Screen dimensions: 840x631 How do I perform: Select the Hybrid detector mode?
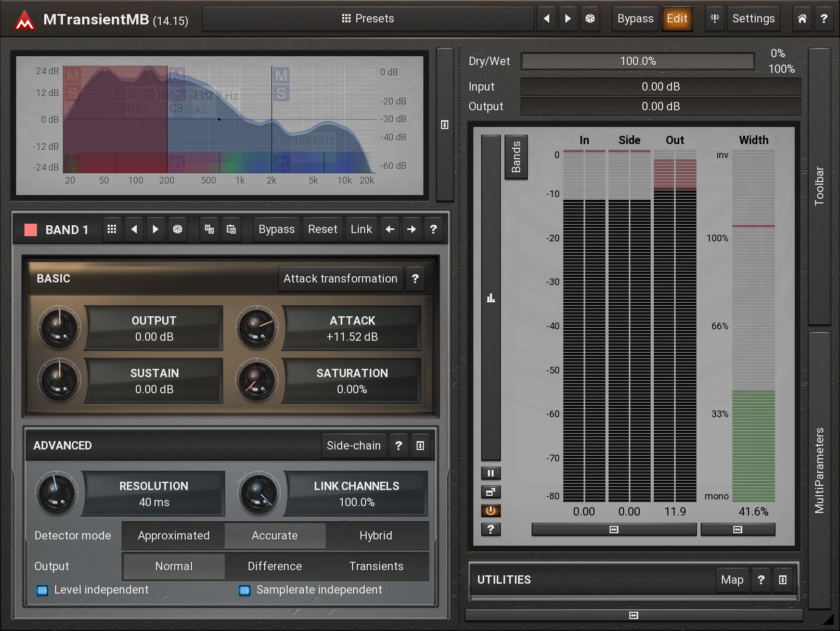(376, 536)
